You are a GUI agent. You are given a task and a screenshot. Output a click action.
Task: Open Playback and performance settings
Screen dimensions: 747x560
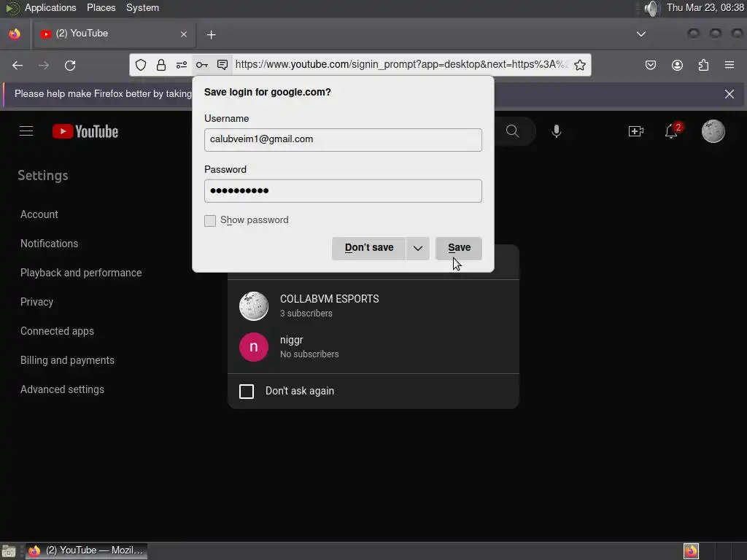pos(81,273)
